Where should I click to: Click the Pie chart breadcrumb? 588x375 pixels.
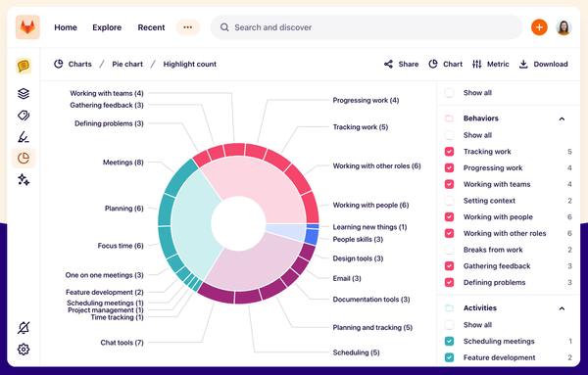[x=127, y=64]
